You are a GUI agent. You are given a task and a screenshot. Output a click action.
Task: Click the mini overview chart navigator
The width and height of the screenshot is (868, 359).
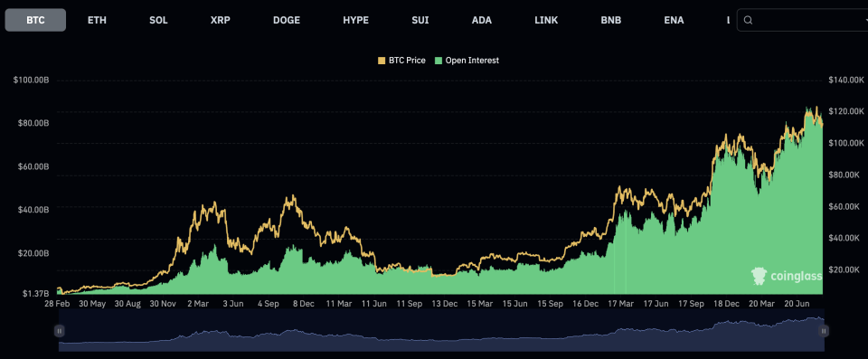441,331
